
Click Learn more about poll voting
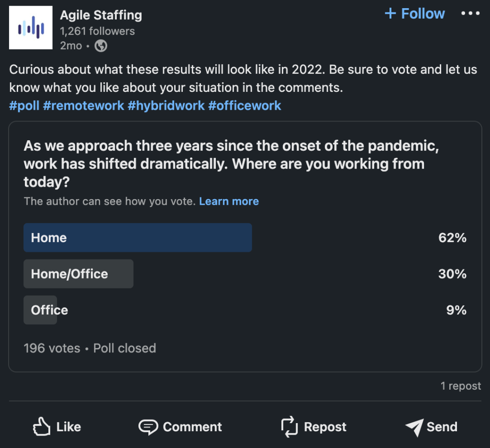(x=229, y=202)
